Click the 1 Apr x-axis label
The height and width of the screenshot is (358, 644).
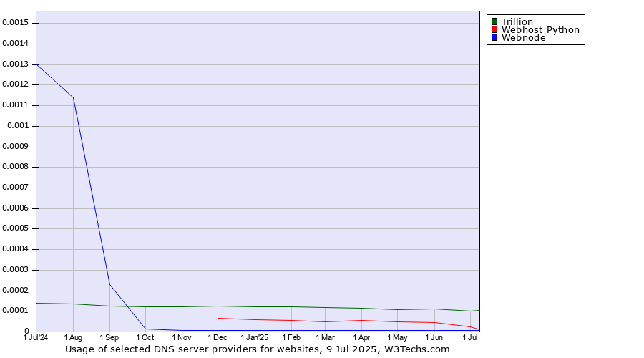(361, 337)
